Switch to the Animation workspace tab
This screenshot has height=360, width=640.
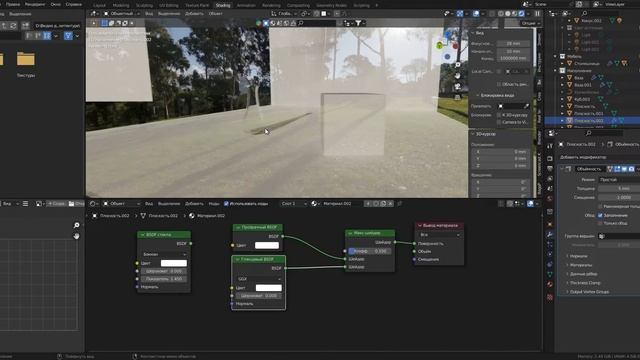[246, 5]
